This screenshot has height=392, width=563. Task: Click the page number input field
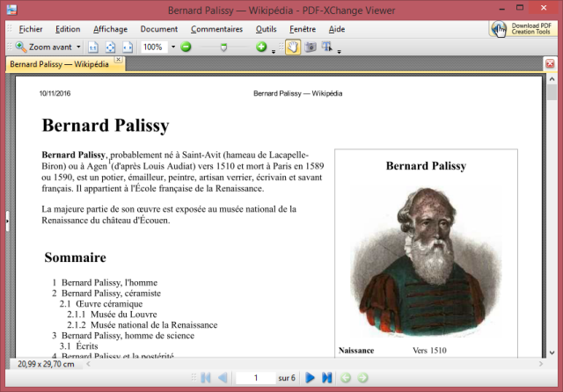coord(256,378)
